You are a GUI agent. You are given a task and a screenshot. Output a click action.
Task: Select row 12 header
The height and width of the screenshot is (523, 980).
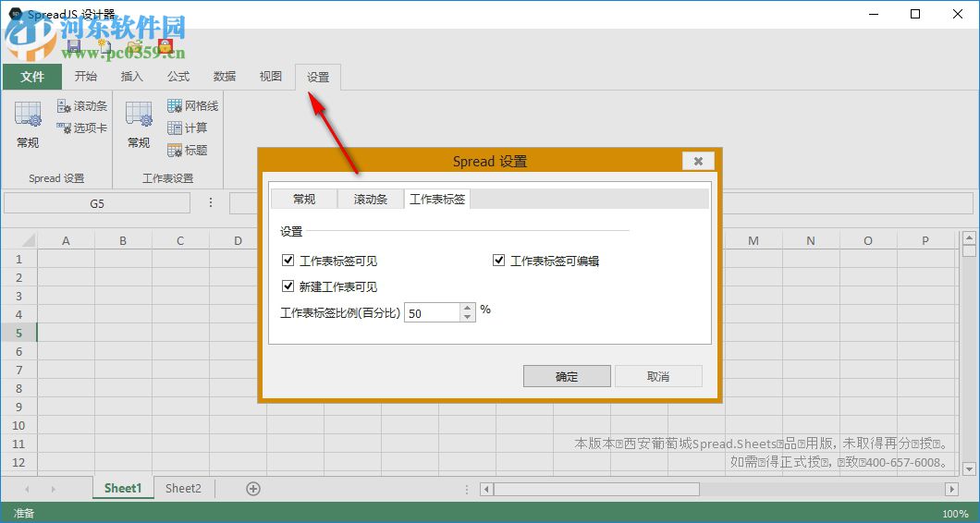pos(18,462)
